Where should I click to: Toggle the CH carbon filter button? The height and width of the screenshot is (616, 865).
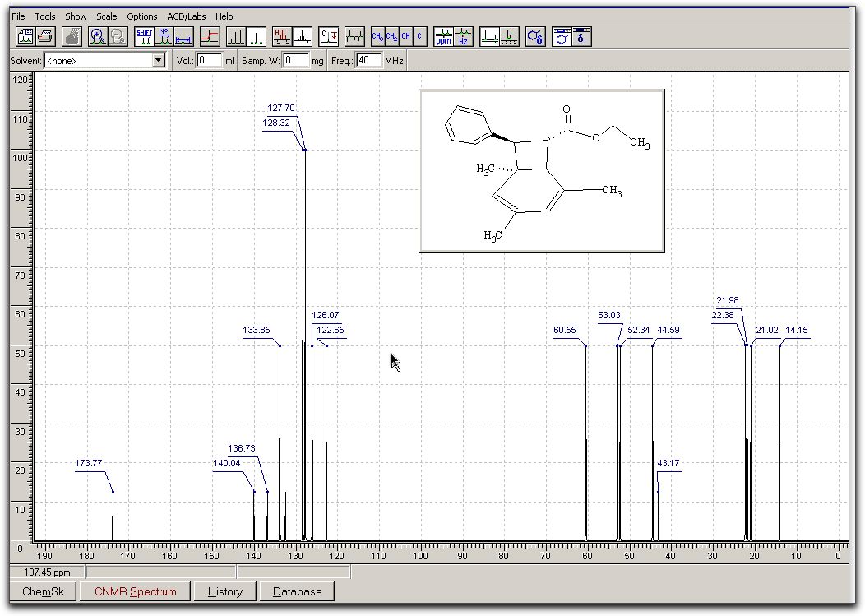pyautogui.click(x=406, y=36)
